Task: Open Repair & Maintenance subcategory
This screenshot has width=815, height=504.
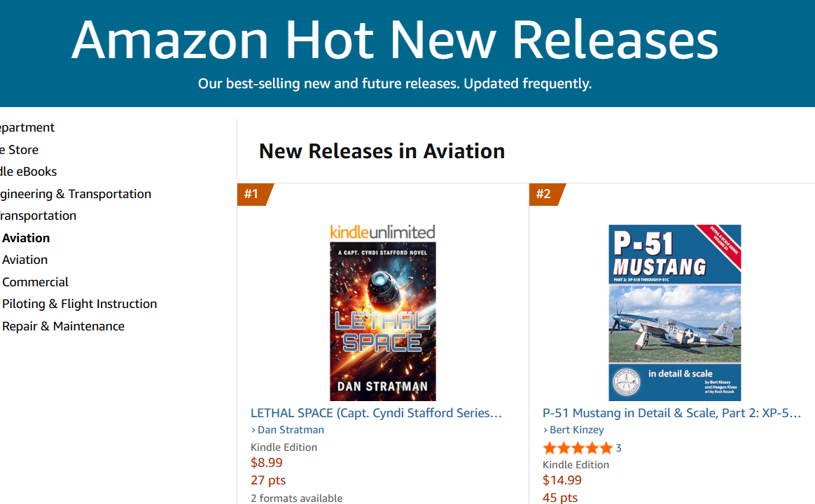Action: click(x=64, y=326)
